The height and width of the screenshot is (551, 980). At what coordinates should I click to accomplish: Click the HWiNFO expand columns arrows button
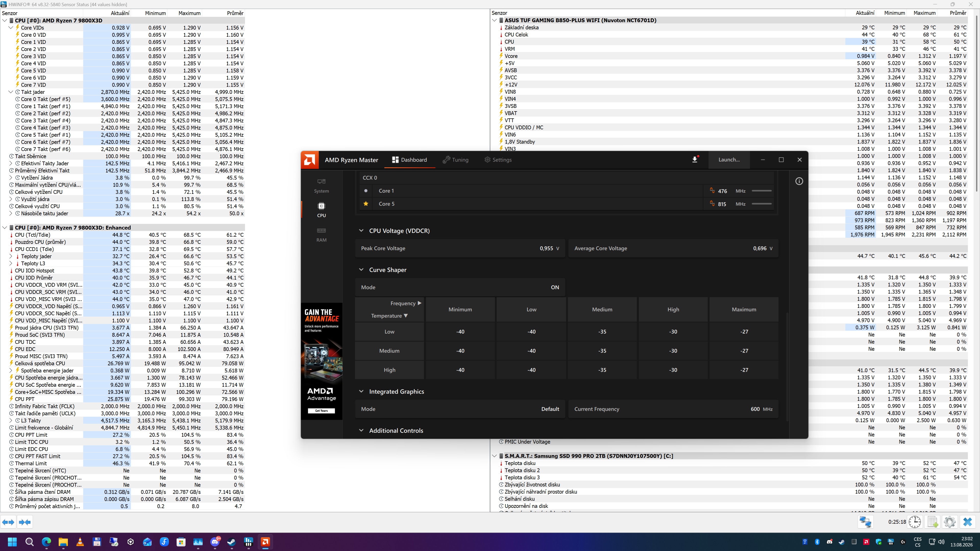point(8,522)
